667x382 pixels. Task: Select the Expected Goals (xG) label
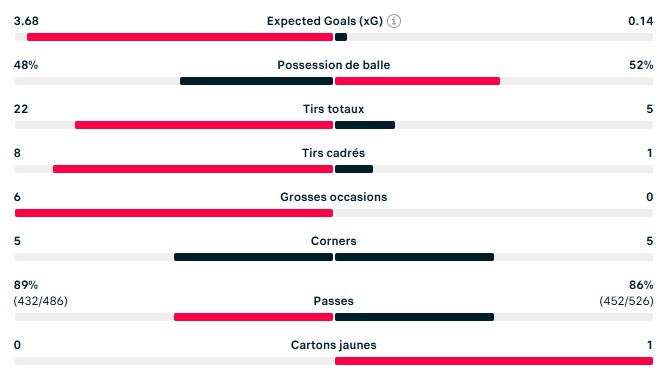pyautogui.click(x=325, y=21)
